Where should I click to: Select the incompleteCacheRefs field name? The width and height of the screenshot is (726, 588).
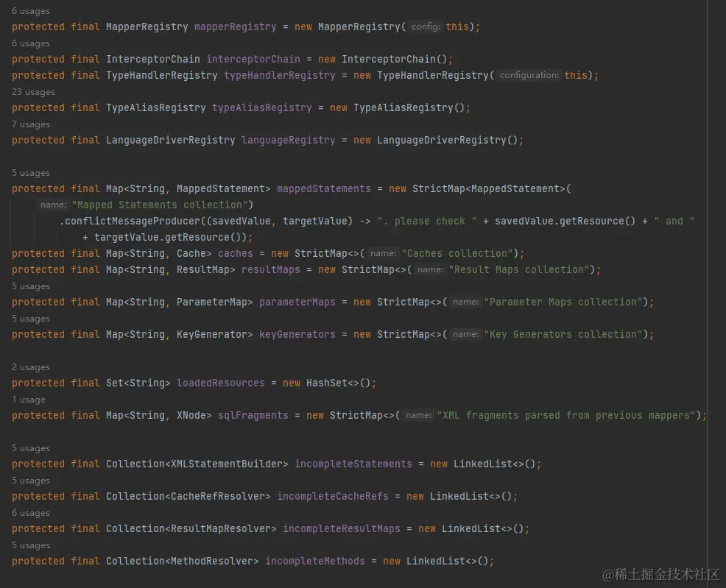pos(332,497)
